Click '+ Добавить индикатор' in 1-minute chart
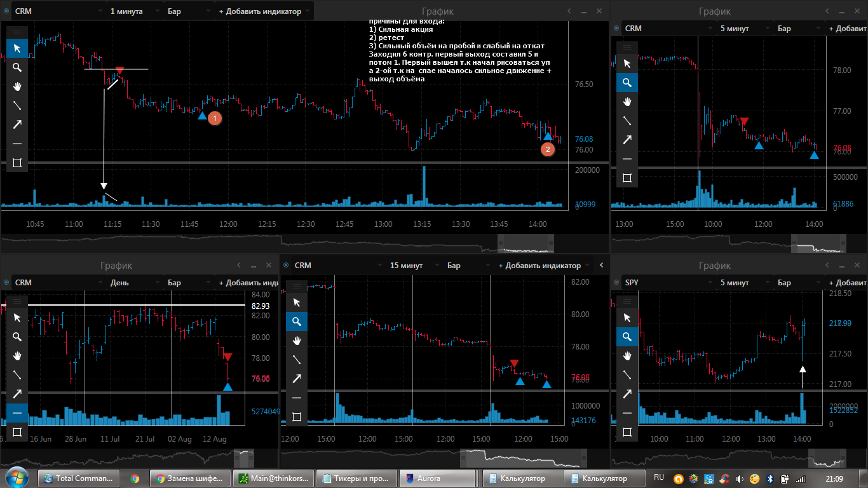 coord(264,11)
